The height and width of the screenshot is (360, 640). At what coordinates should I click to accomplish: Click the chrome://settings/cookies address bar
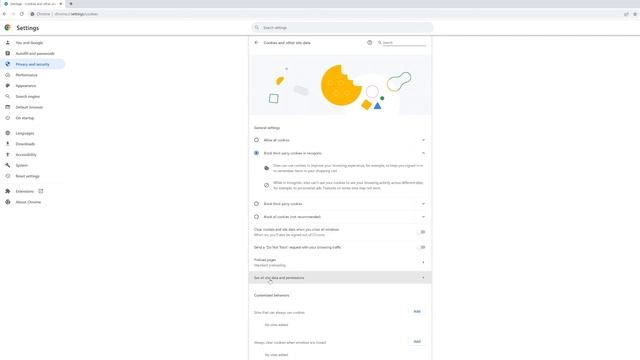point(76,14)
